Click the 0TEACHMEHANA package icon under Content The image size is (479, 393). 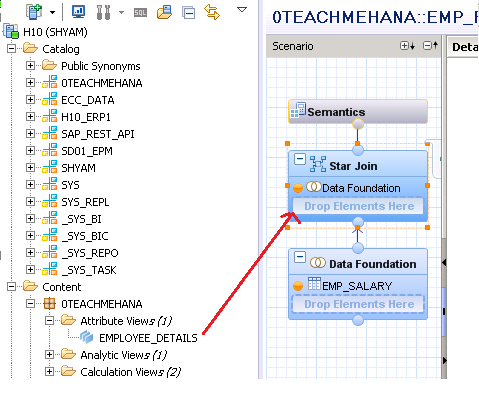click(x=49, y=303)
